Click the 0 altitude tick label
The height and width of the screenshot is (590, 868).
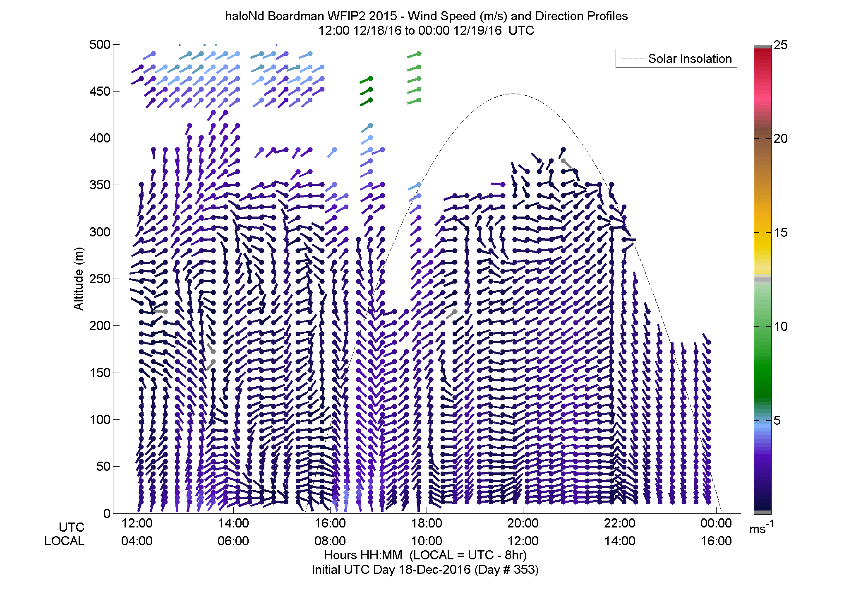point(107,513)
